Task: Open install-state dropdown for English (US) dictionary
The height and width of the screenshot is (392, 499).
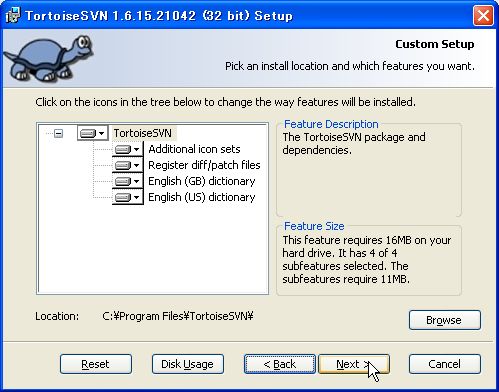Action: coord(128,197)
